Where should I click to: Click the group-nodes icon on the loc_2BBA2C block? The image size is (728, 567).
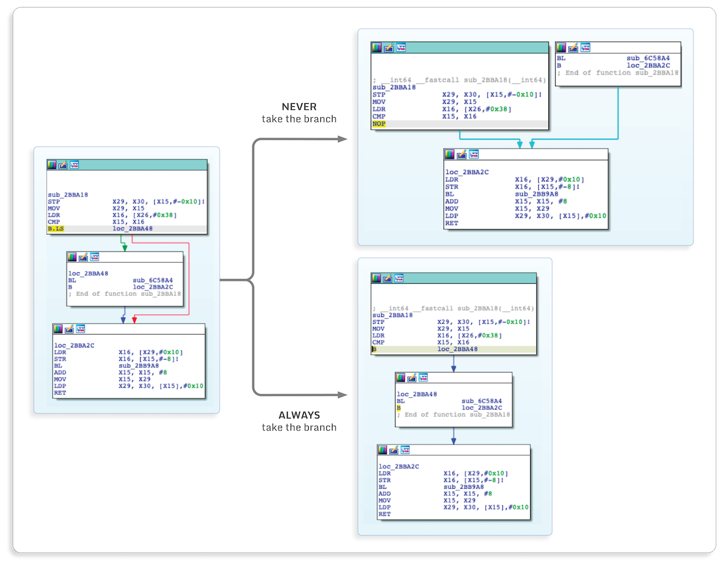[79, 329]
